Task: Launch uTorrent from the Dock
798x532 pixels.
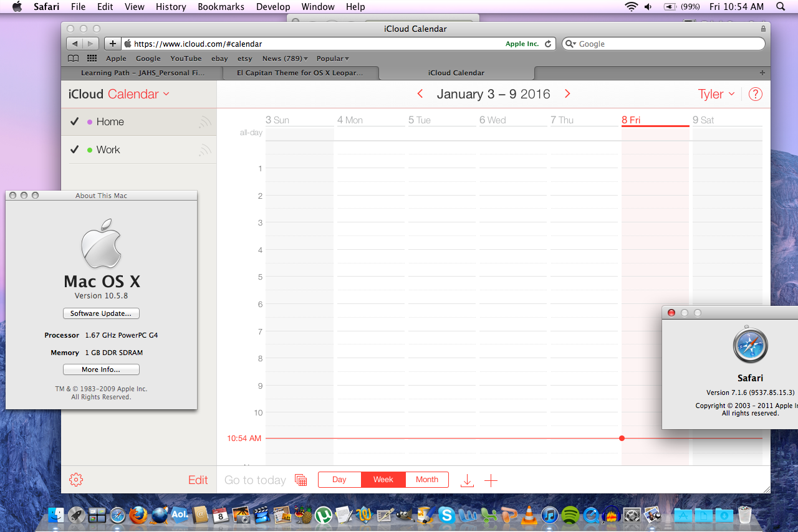Action: pos(323,515)
